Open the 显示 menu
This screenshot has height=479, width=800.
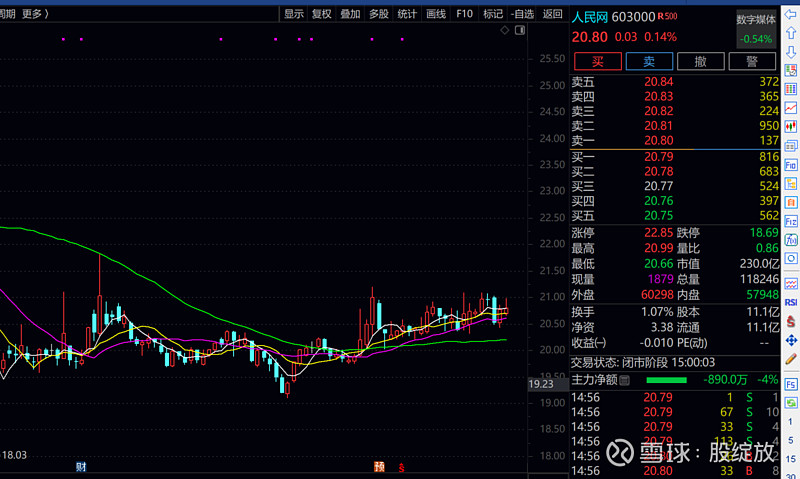click(294, 14)
